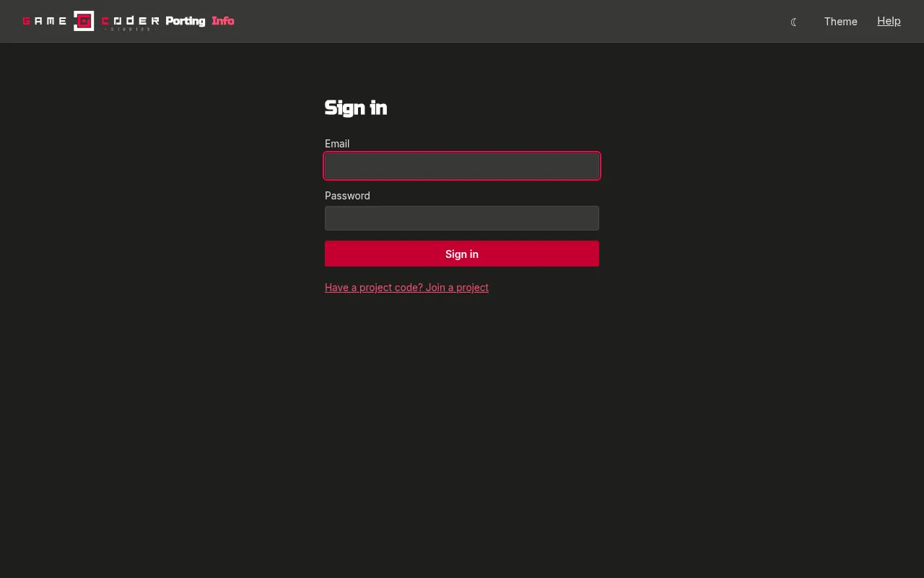Image resolution: width=924 pixels, height=578 pixels.
Task: Click the Game Coder Studios logo
Action: pos(91,21)
